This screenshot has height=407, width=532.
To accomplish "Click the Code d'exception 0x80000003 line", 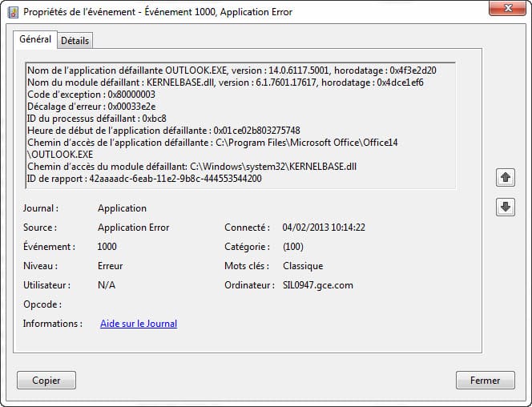I will point(91,95).
